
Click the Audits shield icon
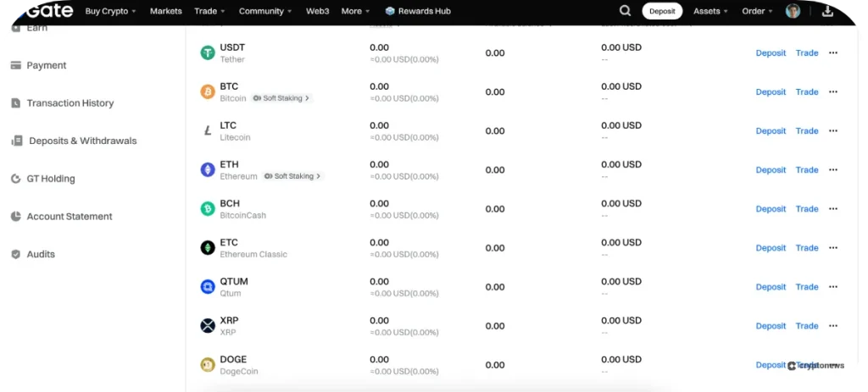16,254
